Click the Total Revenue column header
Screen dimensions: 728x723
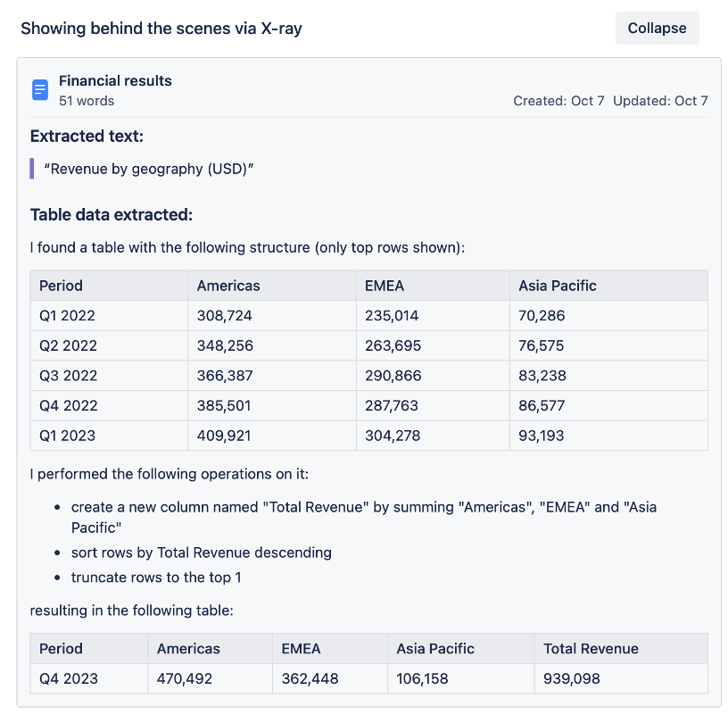click(x=591, y=649)
